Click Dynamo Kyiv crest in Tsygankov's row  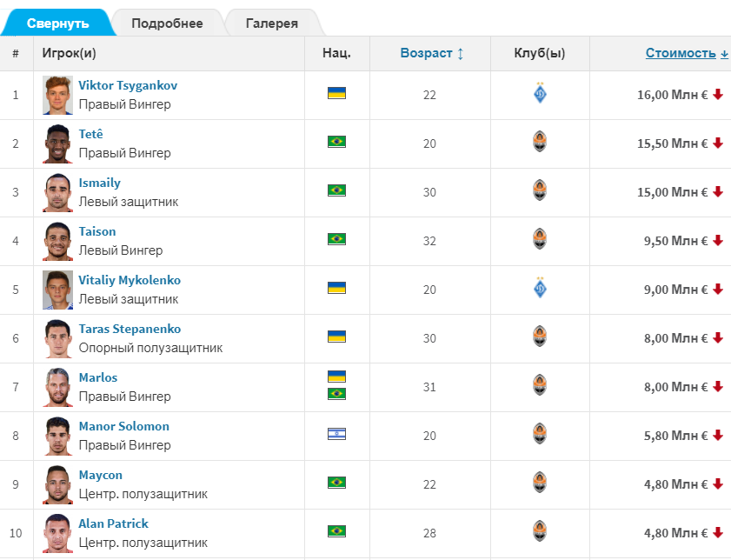pyautogui.click(x=540, y=94)
